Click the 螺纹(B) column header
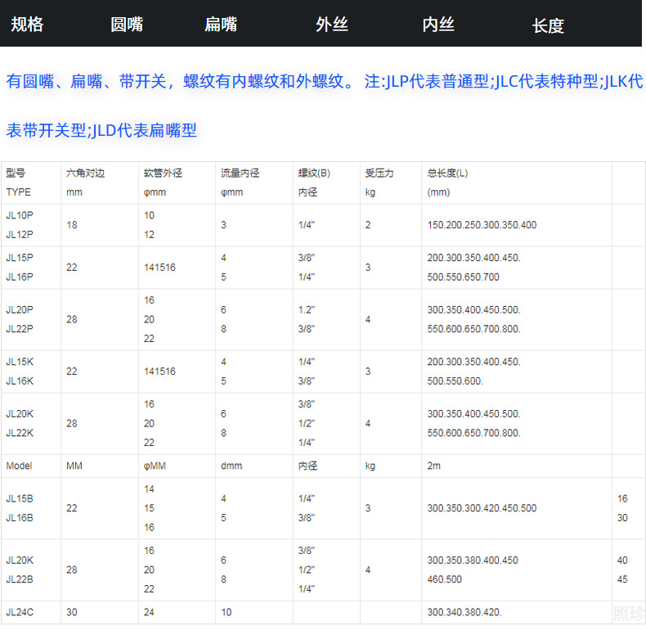Screen dimensions: 646x644 [314, 173]
